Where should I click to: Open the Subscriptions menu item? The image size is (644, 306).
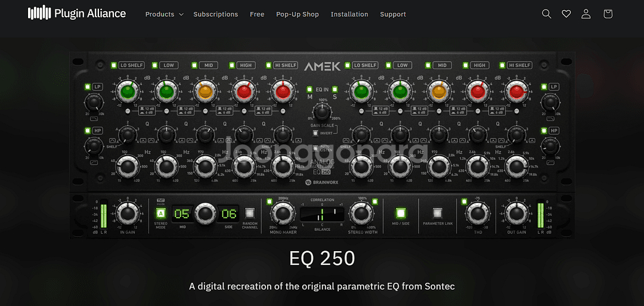pos(215,14)
